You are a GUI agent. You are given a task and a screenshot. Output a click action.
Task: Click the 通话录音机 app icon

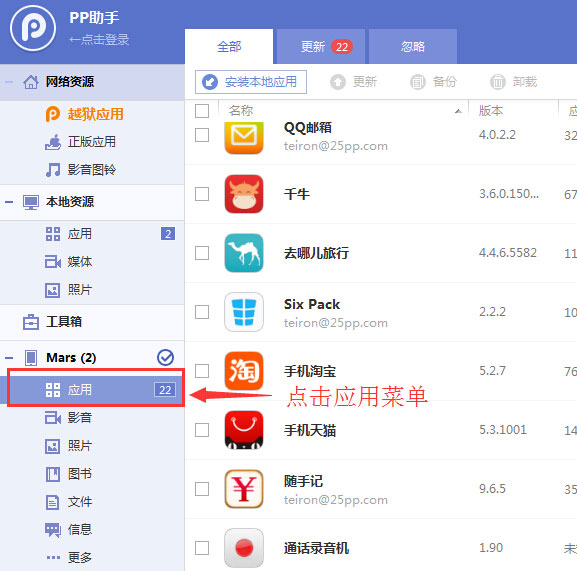[x=244, y=548]
